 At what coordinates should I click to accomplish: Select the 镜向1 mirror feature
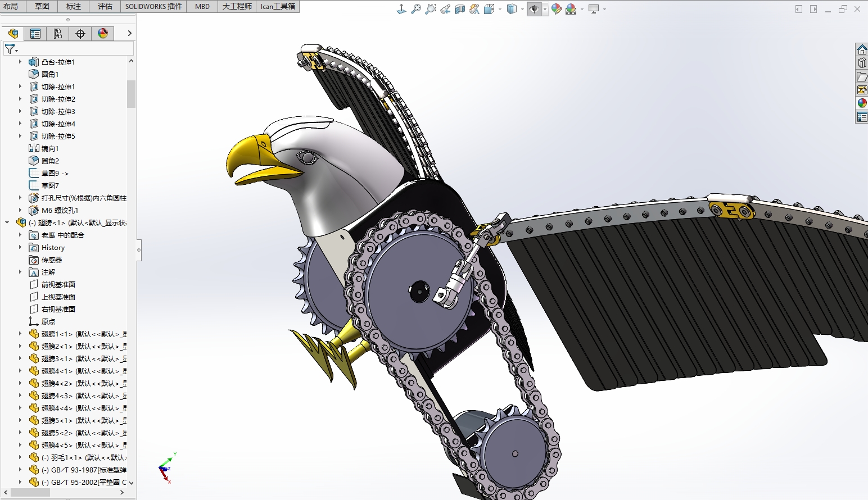coord(50,148)
